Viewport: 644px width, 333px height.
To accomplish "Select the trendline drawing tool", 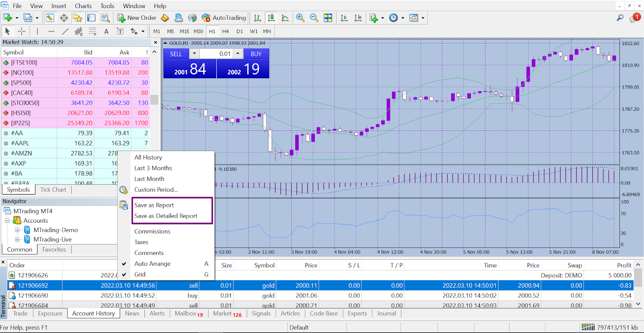I will coord(65,31).
